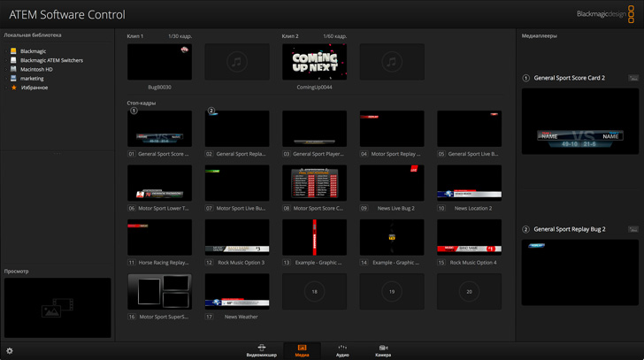This screenshot has width=644, height=360.
Task: Click the News Weather still
Action: [237, 291]
